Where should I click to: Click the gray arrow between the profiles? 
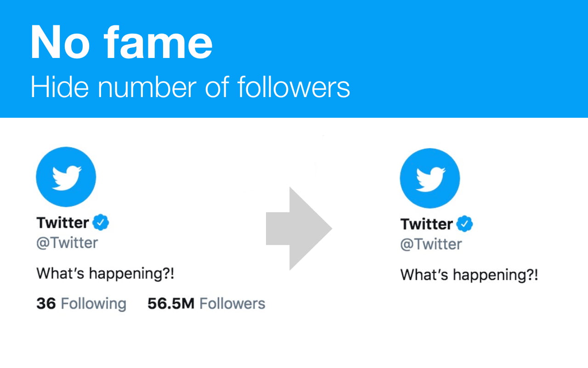pos(299,228)
